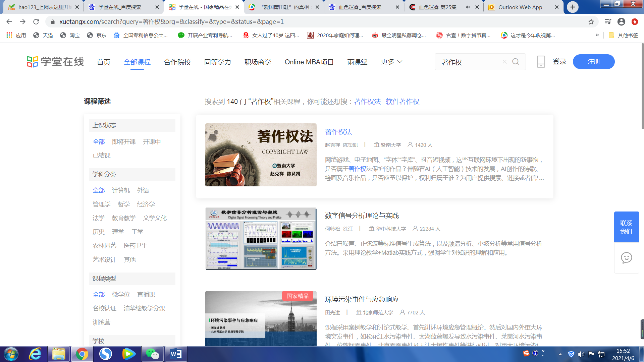Open suggested search 软件著作权
This screenshot has height=362, width=644.
[x=402, y=102]
